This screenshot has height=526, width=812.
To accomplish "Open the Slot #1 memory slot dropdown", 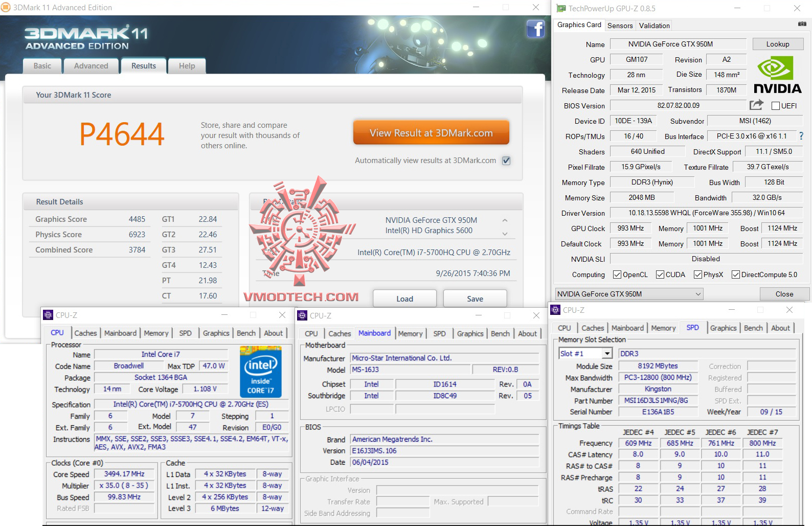I will 585,354.
